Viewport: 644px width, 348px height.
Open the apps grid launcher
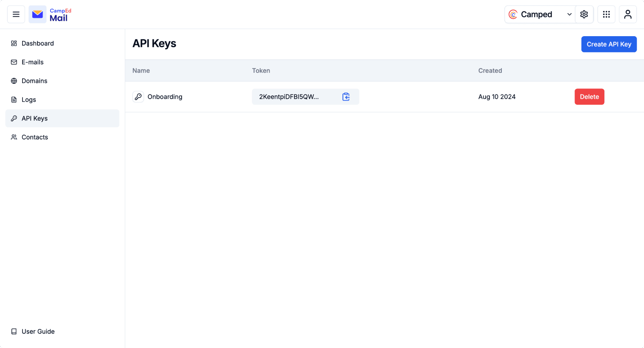click(x=606, y=14)
